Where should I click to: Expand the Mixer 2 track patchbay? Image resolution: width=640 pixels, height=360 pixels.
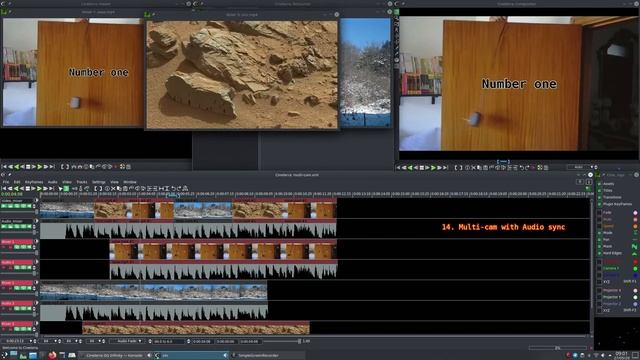pyautogui.click(x=36, y=282)
